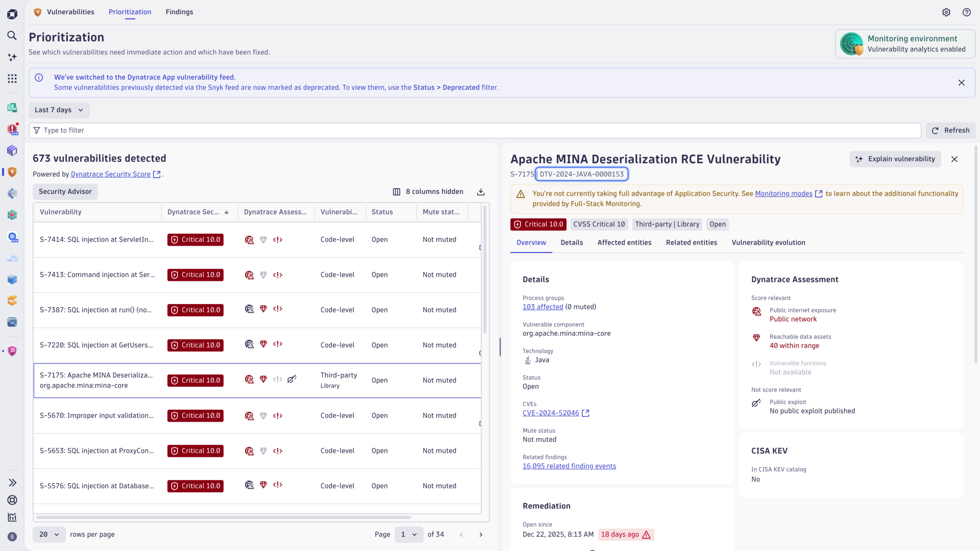This screenshot has height=551, width=980.
Task: Open Davis CoPilot sparkles icon in sidebar
Action: coord(12,57)
